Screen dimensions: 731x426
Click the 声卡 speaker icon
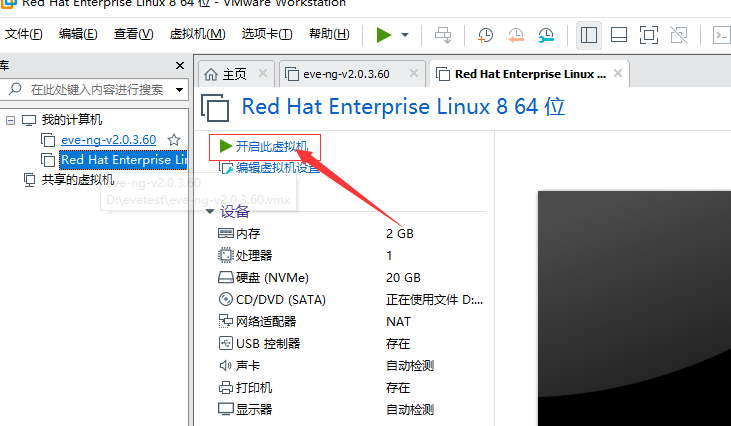pyautogui.click(x=226, y=365)
